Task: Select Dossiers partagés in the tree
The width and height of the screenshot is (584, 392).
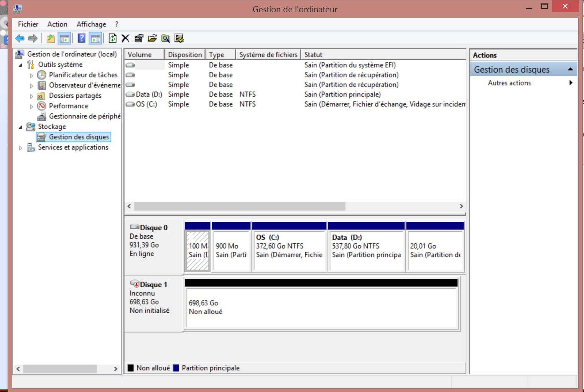Action: (x=75, y=95)
